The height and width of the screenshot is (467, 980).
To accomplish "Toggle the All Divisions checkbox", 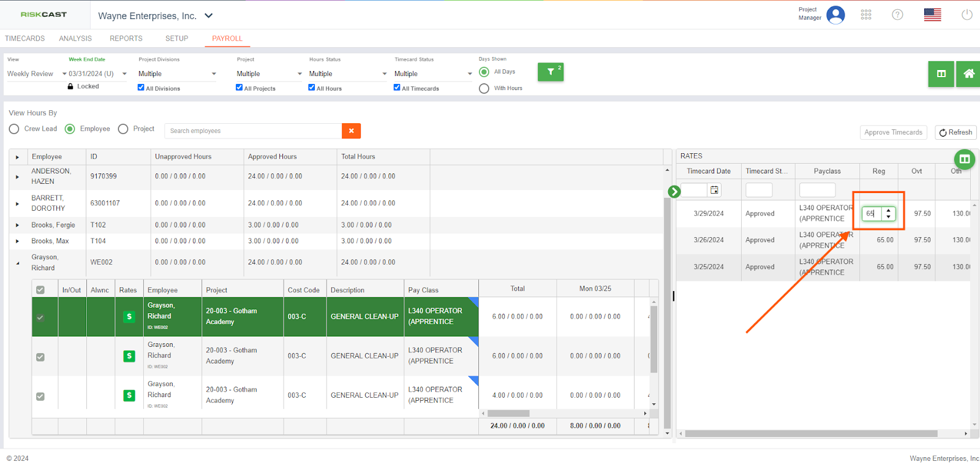I will pyautogui.click(x=141, y=88).
